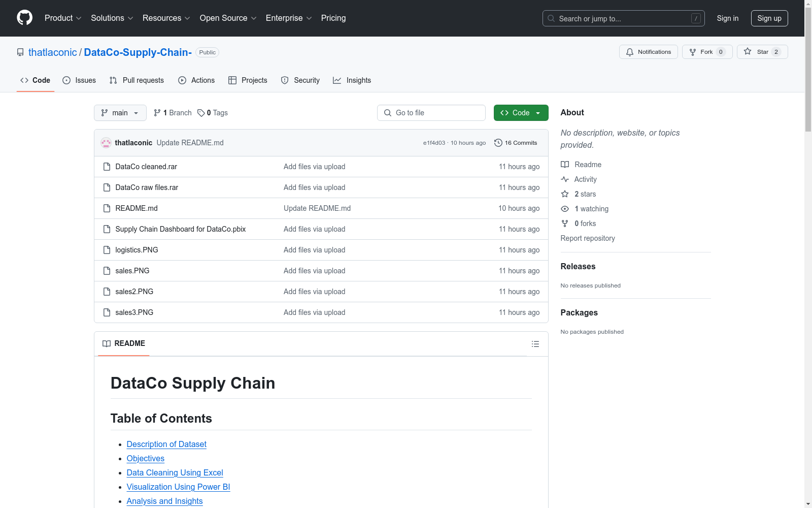This screenshot has width=812, height=508.
Task: Open commit hash e1f4d03
Action: click(434, 143)
